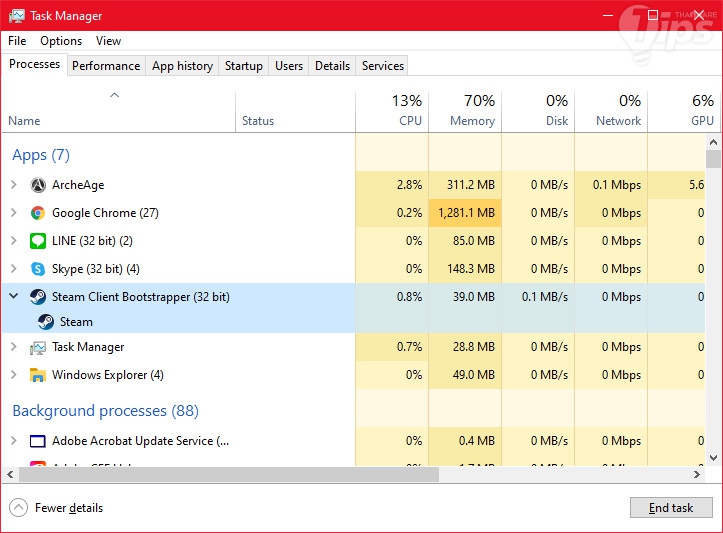
Task: Click the child Steam process icon
Action: (x=46, y=322)
